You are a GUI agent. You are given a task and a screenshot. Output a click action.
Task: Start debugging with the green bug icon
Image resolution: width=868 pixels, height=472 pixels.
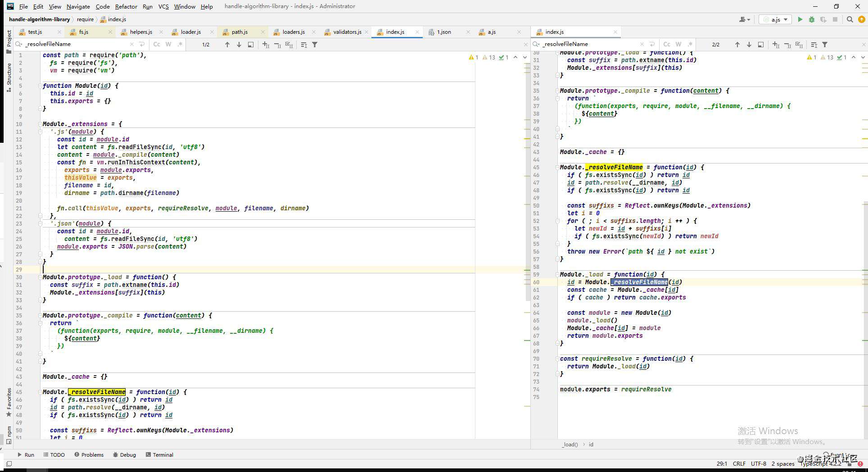(812, 19)
